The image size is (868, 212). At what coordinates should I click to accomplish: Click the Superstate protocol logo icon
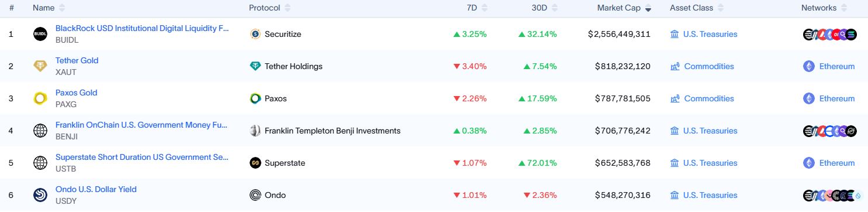tap(255, 163)
